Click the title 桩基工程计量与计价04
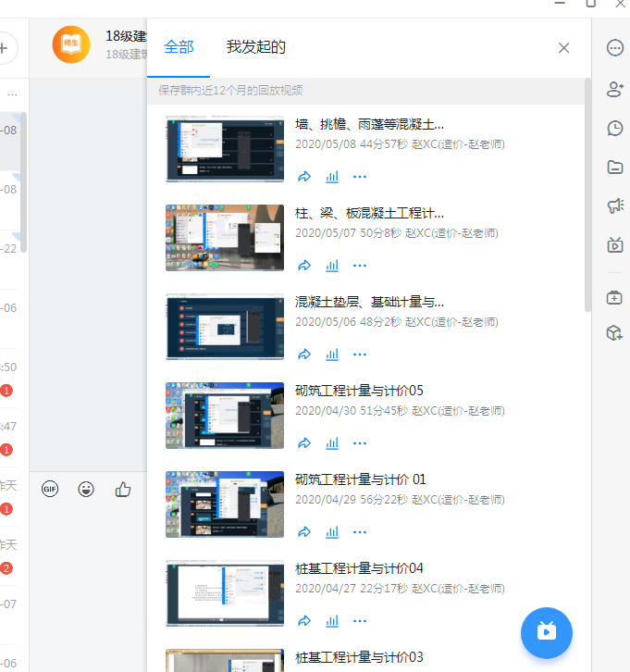Viewport: 630px width, 672px height. [359, 568]
